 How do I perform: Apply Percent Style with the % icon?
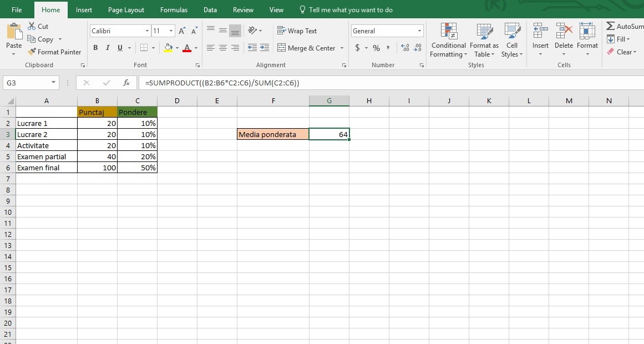click(376, 48)
